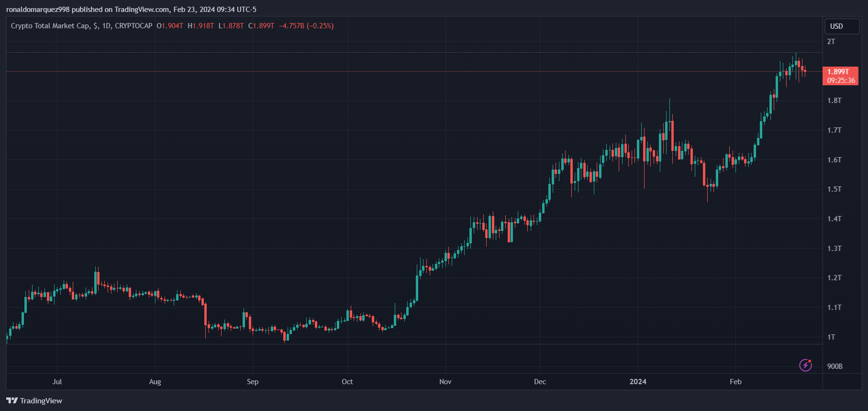This screenshot has height=411, width=868.
Task: Click the 1.4T price axis label
Action: (x=835, y=219)
